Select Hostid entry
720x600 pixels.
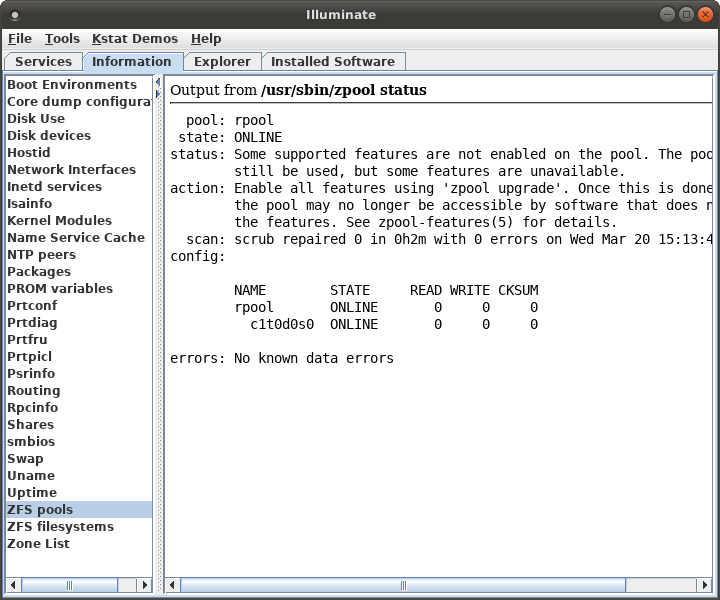click(79, 152)
